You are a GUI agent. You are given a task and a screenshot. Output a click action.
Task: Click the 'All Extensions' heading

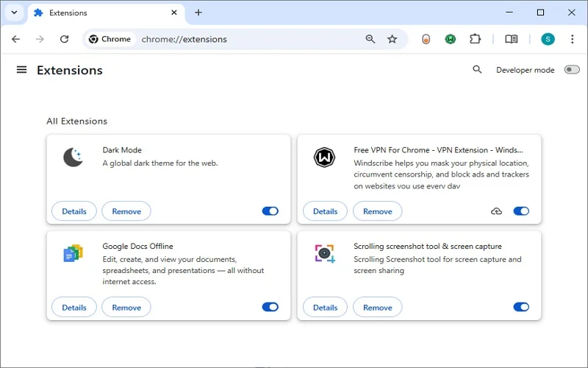point(77,121)
